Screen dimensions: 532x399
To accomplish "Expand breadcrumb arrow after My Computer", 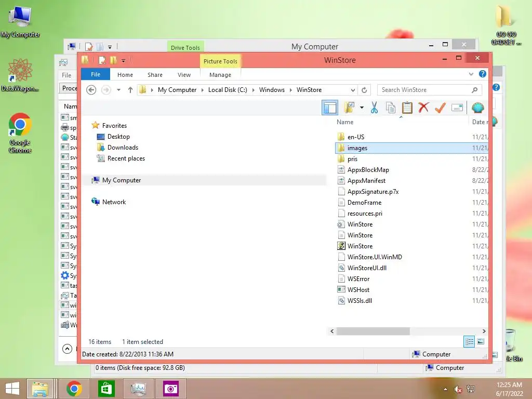I will click(203, 90).
